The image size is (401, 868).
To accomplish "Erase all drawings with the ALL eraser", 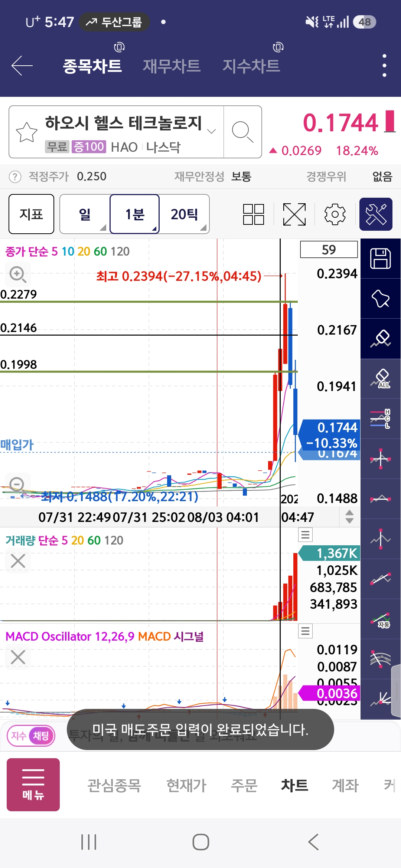I will [381, 379].
